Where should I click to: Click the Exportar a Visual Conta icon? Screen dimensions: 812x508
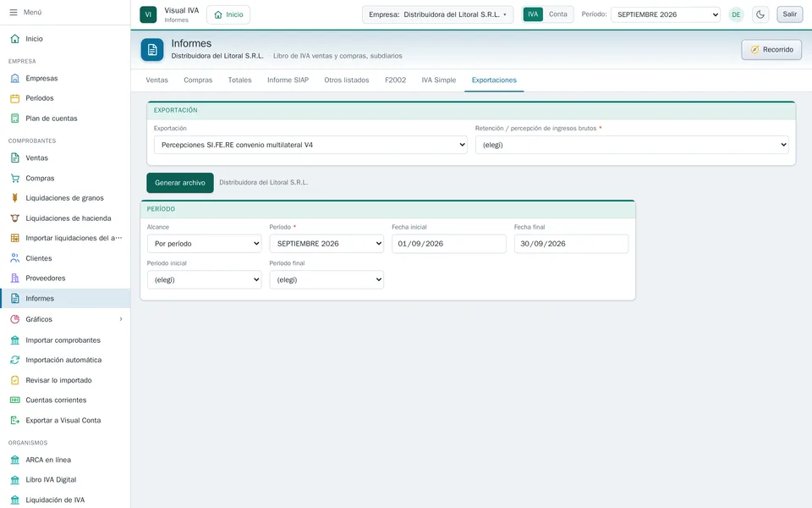click(x=15, y=421)
